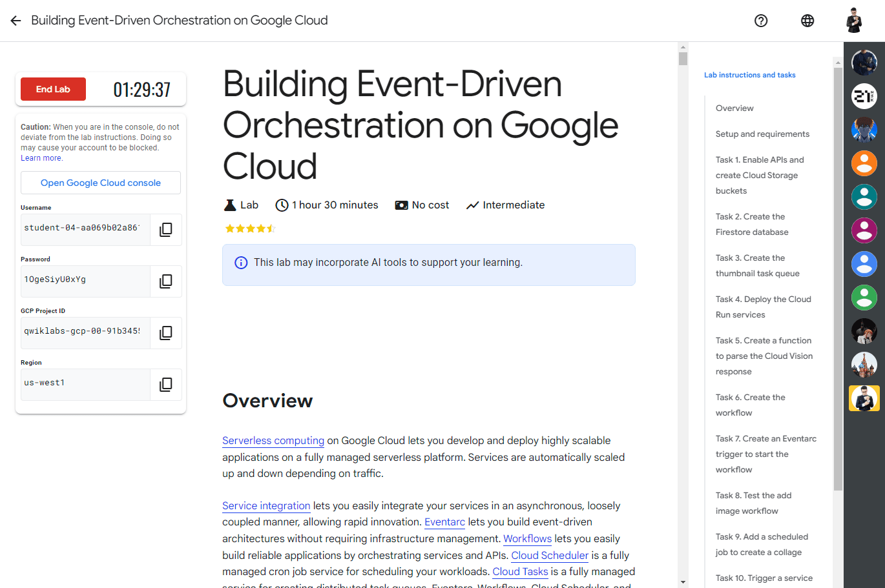Copy the Region value us-west1
The height and width of the screenshot is (588, 885).
click(x=166, y=385)
